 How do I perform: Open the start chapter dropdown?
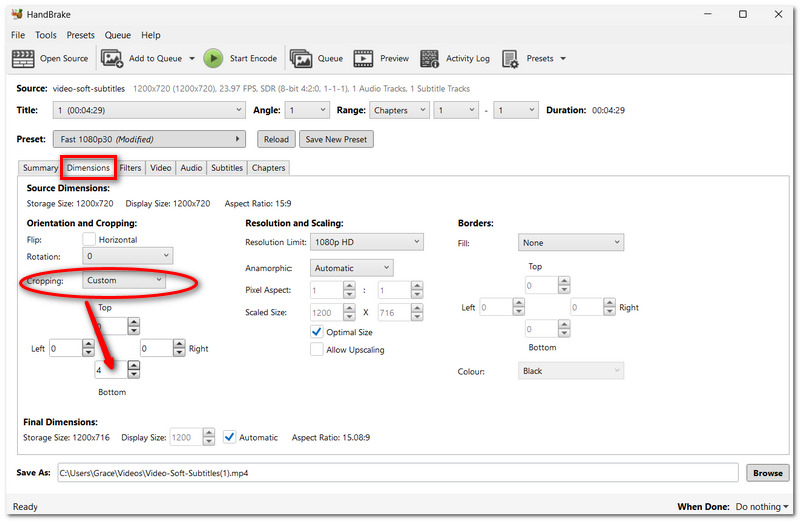[x=456, y=110]
